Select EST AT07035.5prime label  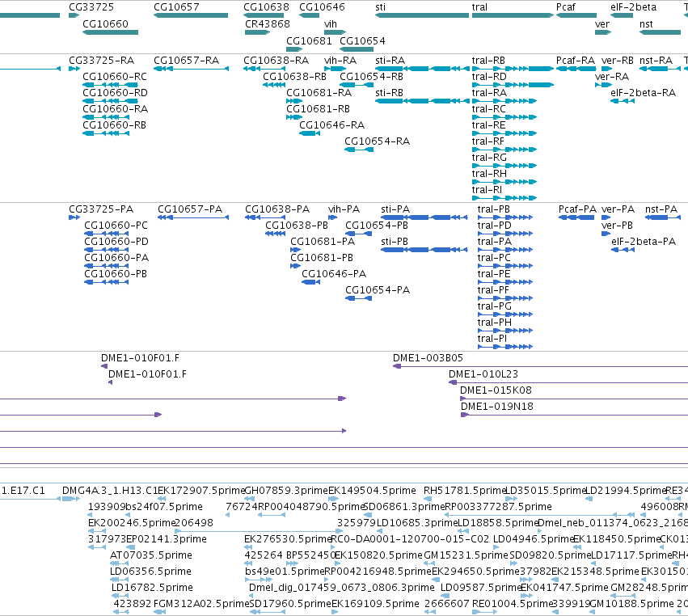150,555
